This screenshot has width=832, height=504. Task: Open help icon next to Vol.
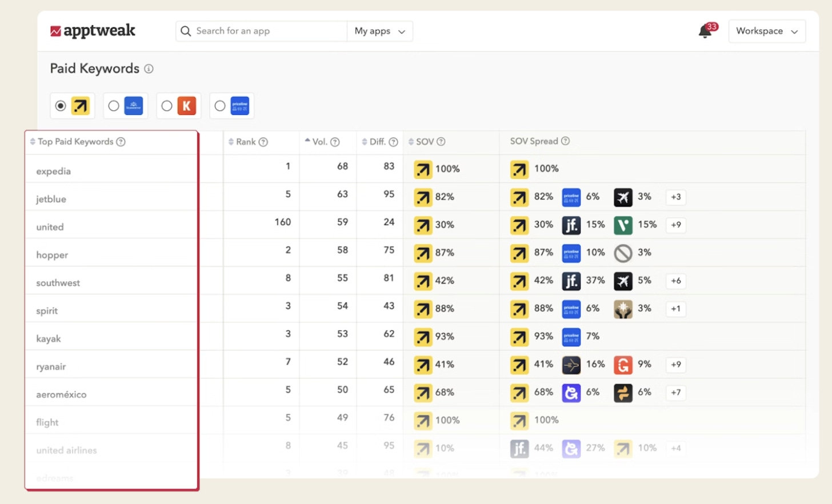[335, 142]
